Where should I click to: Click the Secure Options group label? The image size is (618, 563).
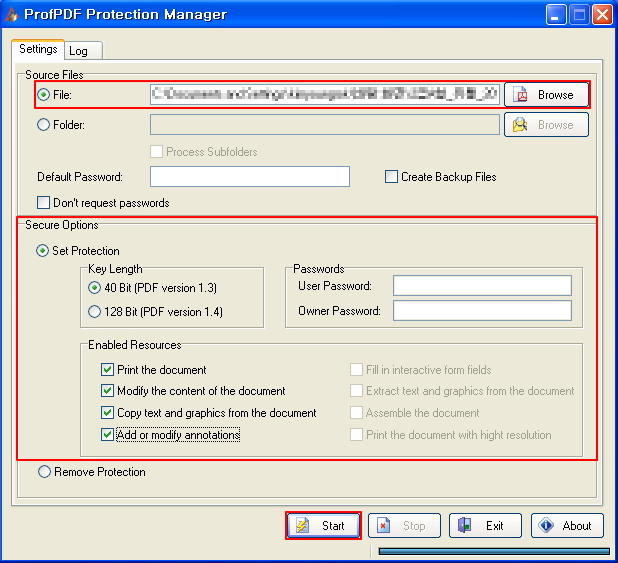click(62, 225)
